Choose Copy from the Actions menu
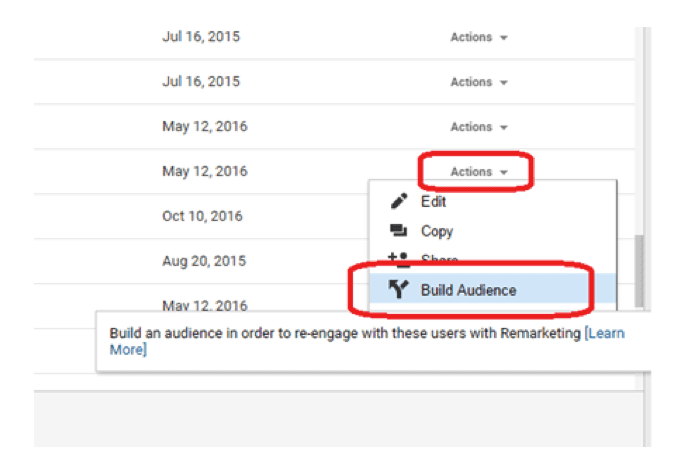The height and width of the screenshot is (449, 673). pos(436,231)
